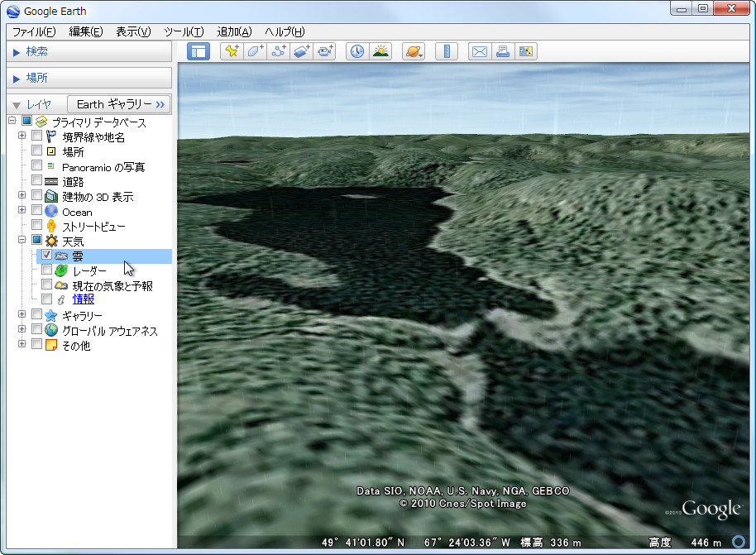Open the 編集(E) menu
Viewport: 756px width, 555px height.
click(x=86, y=31)
